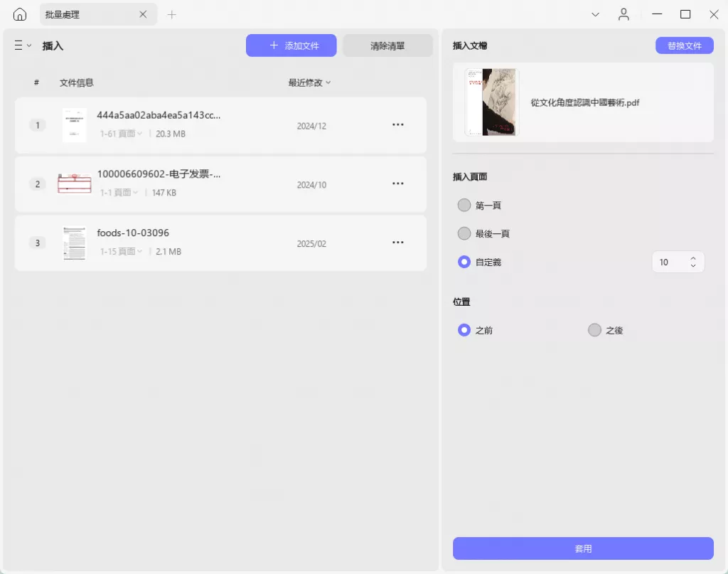Decrease custom page number with down arrow
This screenshot has height=574, width=728.
coord(693,265)
